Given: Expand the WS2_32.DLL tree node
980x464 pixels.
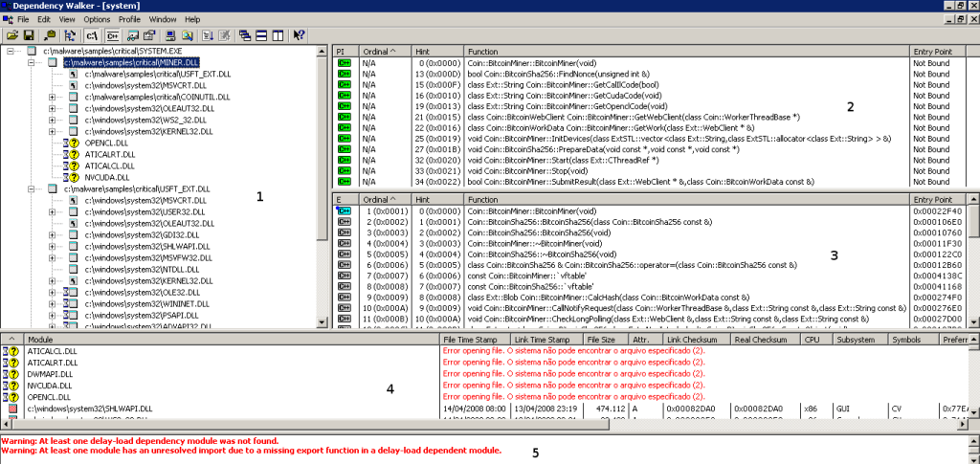Looking at the screenshot, I should (x=52, y=120).
